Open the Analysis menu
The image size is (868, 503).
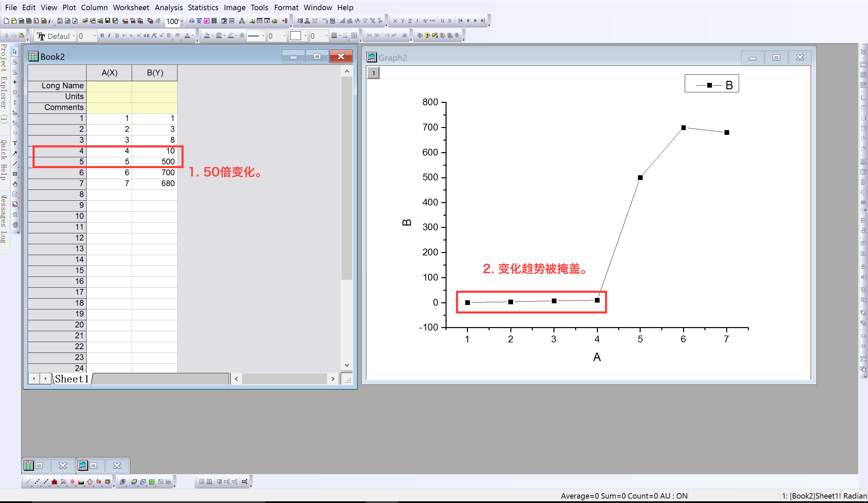pos(168,7)
